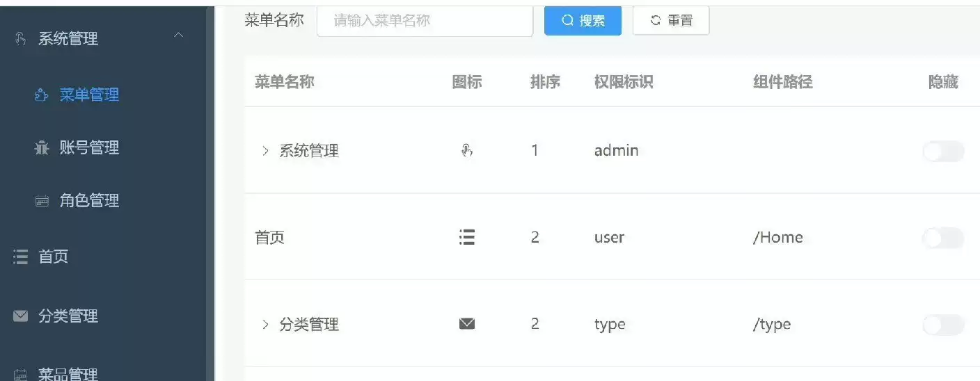Click the bug icon next to 账号管理
980x381 pixels.
pyautogui.click(x=42, y=147)
